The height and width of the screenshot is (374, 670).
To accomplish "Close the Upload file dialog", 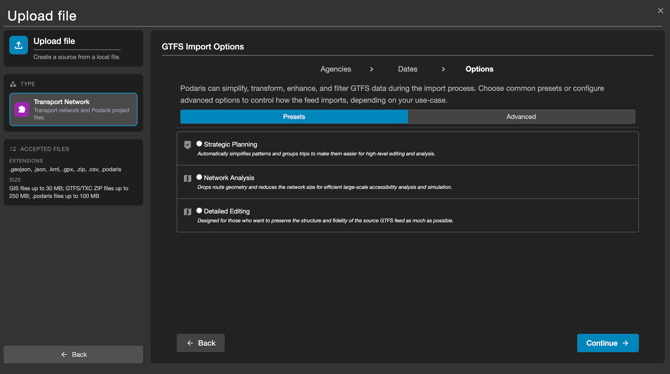I will (660, 11).
